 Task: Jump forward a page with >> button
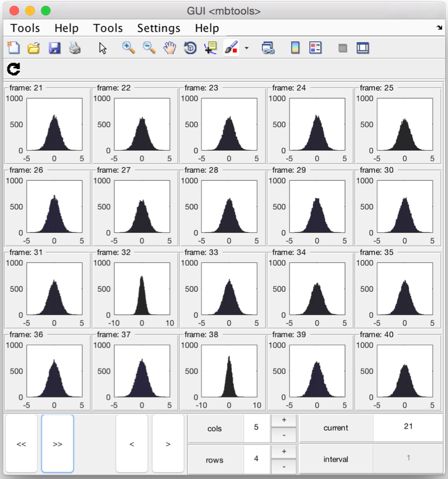(57, 443)
